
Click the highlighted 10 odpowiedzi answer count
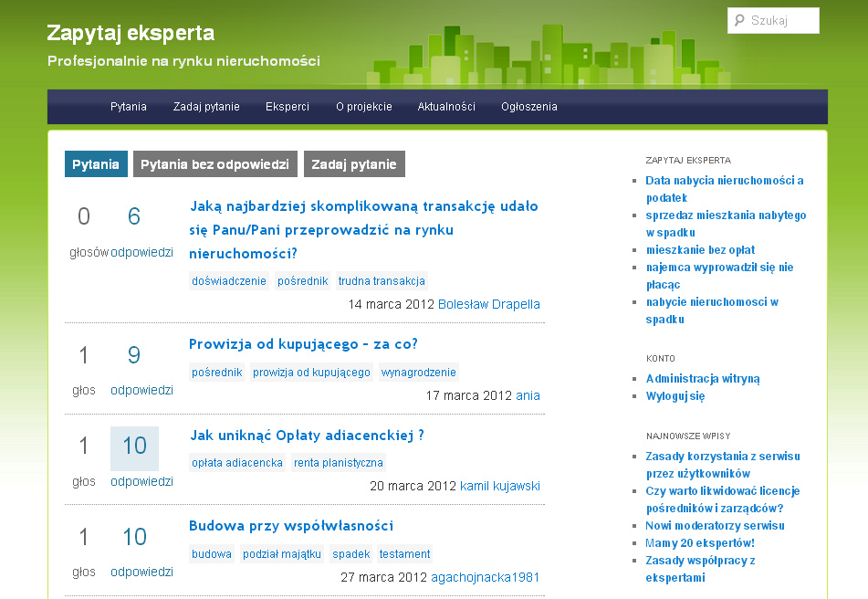pos(134,447)
